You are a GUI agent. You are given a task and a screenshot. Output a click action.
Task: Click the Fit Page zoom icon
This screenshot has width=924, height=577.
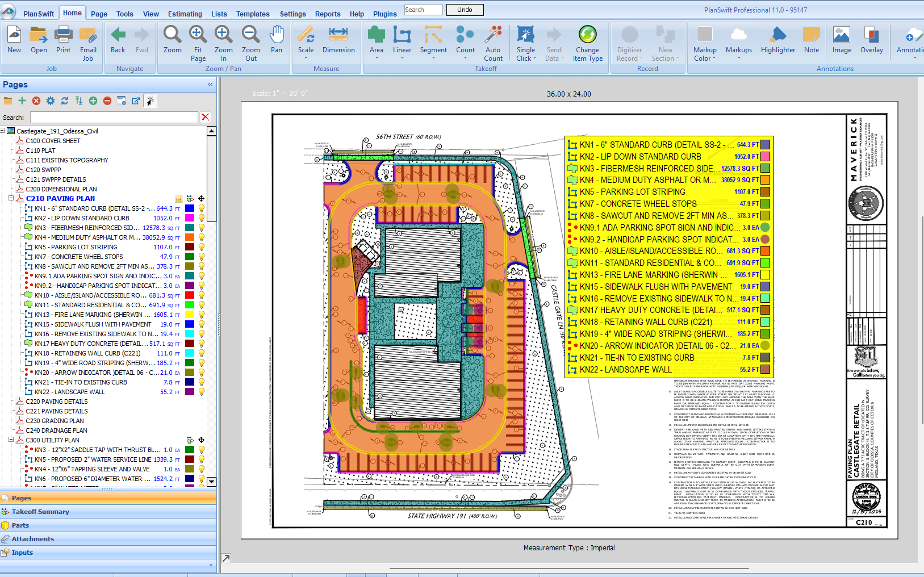coord(198,35)
